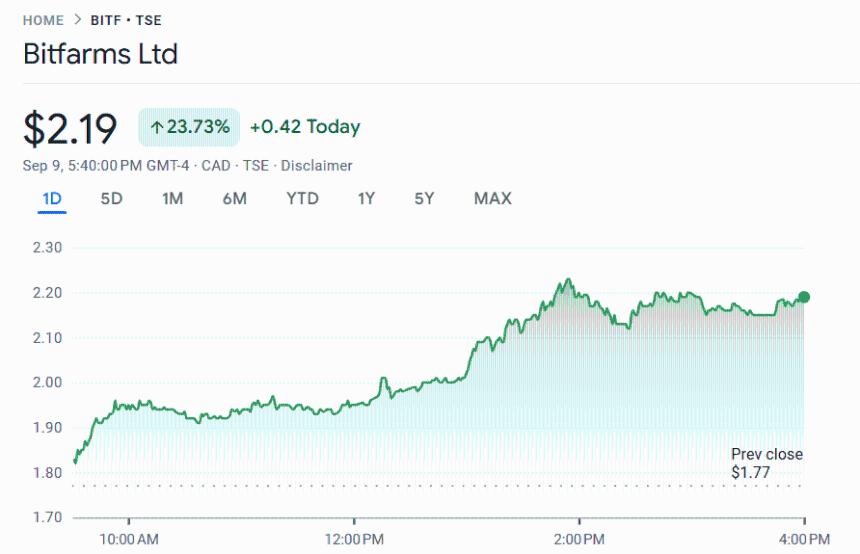Select the 1D range tab
This screenshot has height=554, width=860.
52,198
